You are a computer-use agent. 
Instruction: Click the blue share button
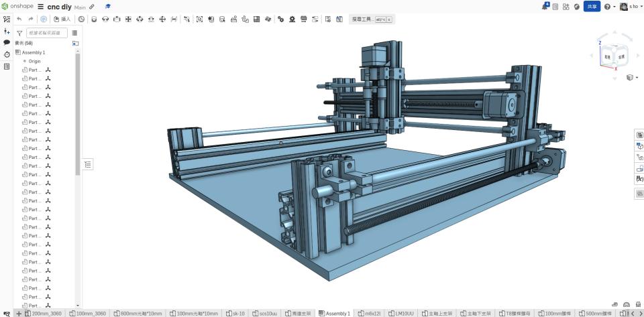592,6
